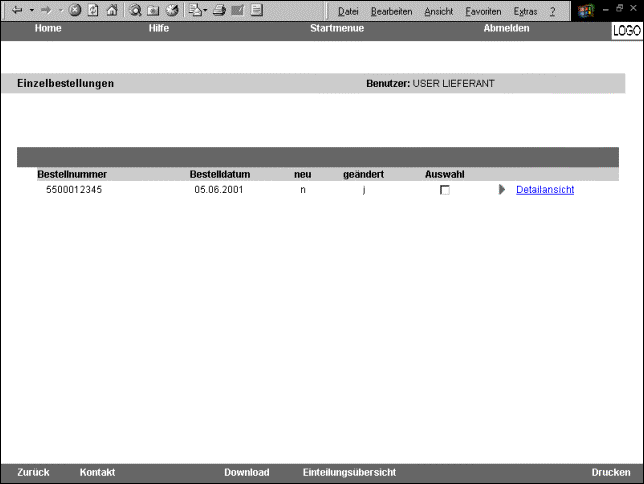Open the Forward history dropdown arrow
644x484 pixels.
(x=61, y=10)
